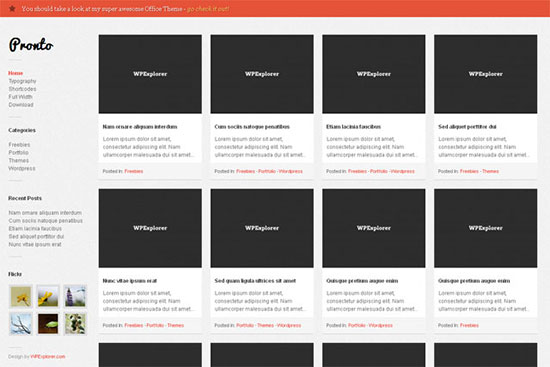
Task: Open the Portfolio category in sidebar
Action: [19, 153]
